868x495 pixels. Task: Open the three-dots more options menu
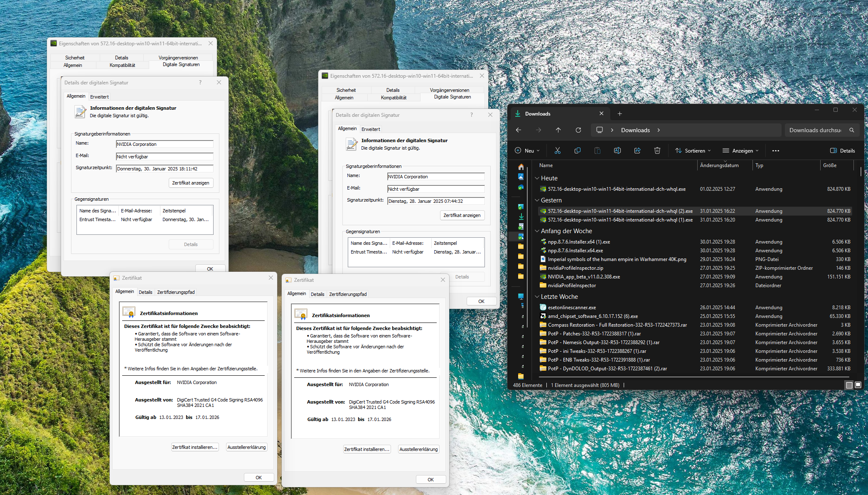tap(775, 151)
